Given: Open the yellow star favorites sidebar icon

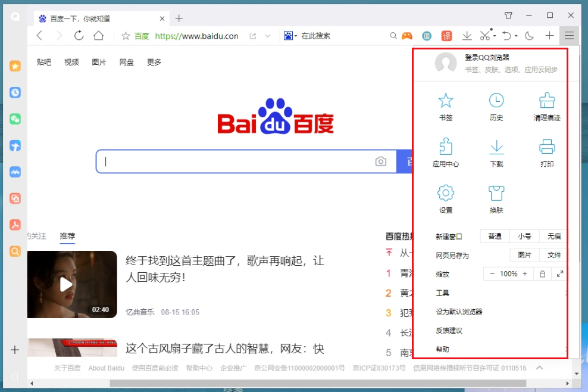Looking at the screenshot, I should pyautogui.click(x=15, y=66).
